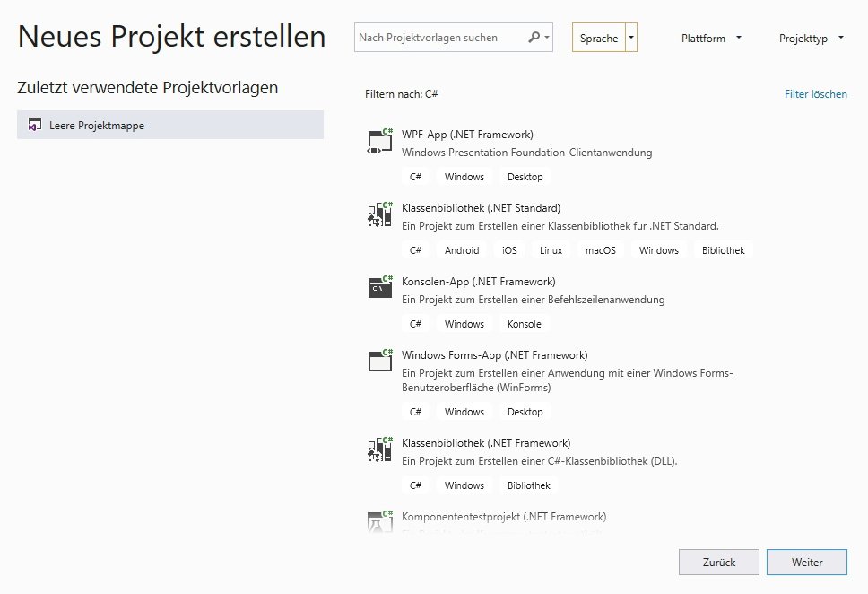Click the Android tag on Klassenbibliothek
868x594 pixels.
click(x=461, y=249)
